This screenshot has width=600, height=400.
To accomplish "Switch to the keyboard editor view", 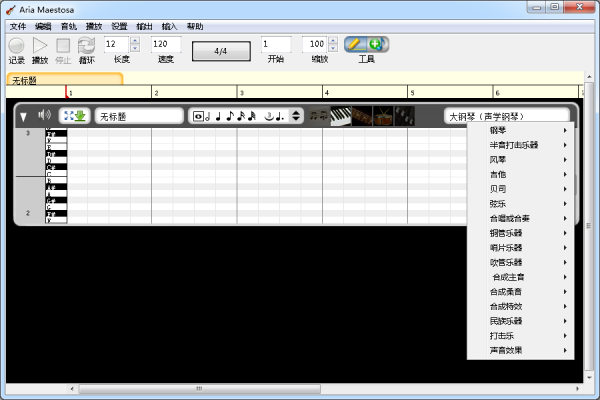I will [341, 116].
